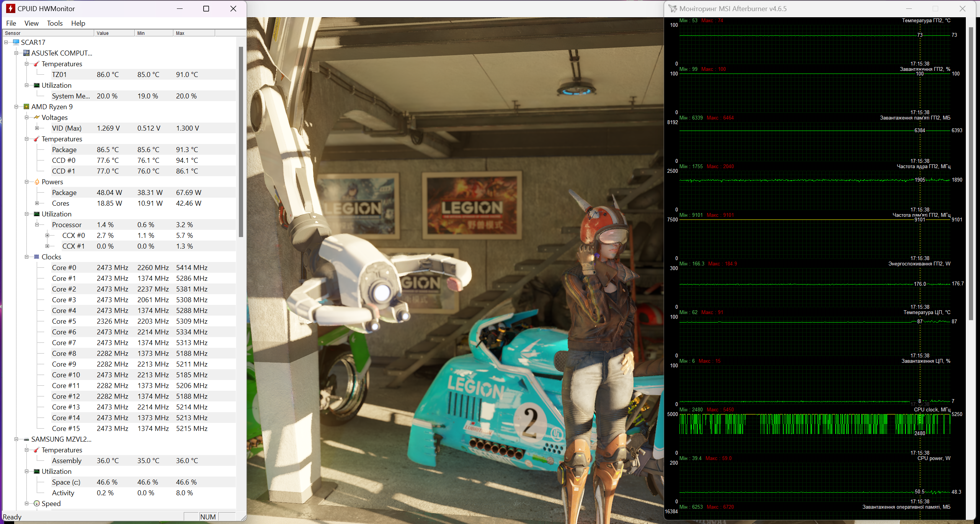Click the HWMonitor title bar app icon
Viewport: 980px width, 524px height.
coord(11,8)
